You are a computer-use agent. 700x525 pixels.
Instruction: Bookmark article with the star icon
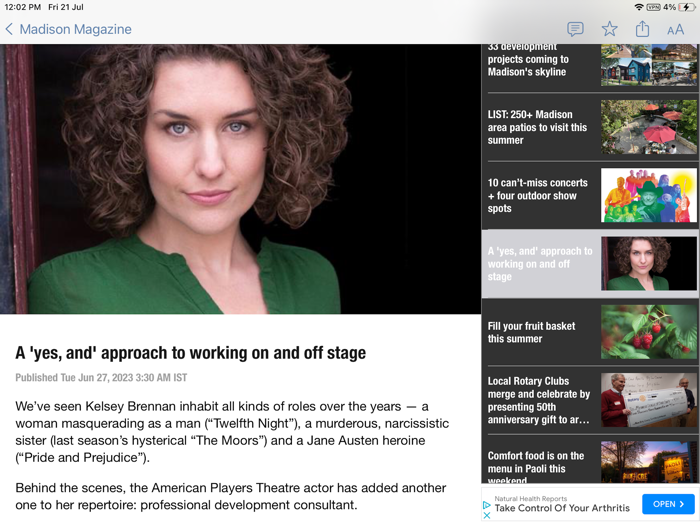coord(609,29)
